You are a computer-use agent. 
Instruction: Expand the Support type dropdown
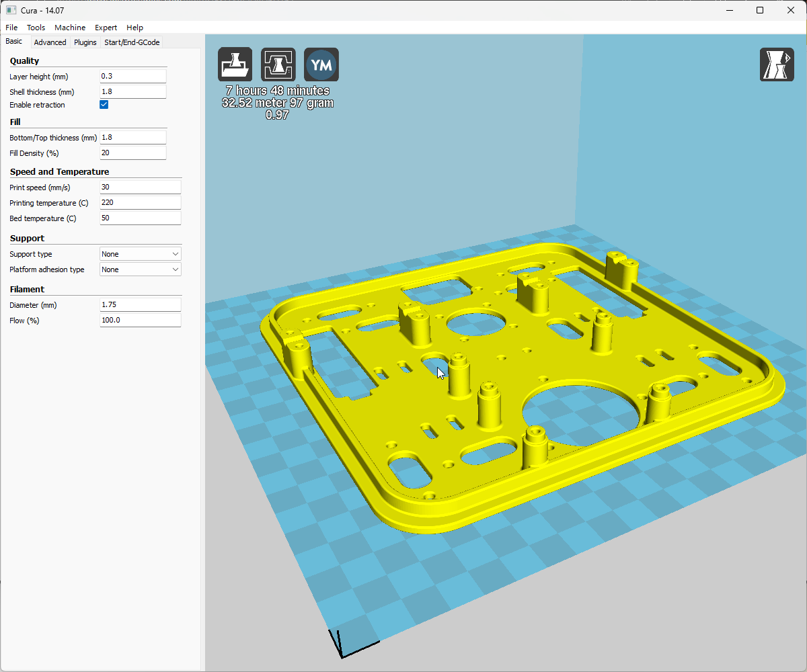pos(141,254)
